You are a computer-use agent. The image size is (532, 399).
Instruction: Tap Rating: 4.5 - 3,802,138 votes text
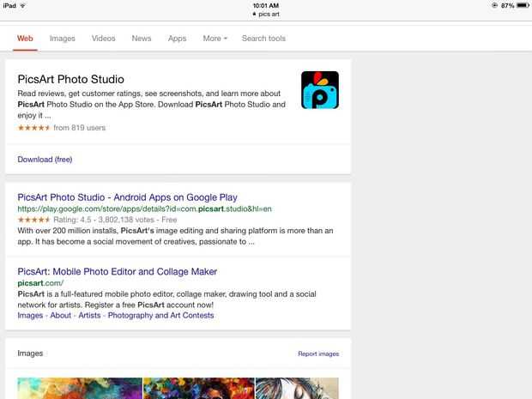point(115,220)
